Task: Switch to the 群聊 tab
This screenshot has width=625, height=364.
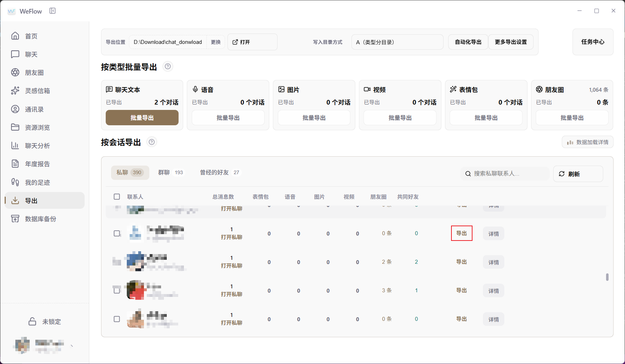Action: pos(171,172)
